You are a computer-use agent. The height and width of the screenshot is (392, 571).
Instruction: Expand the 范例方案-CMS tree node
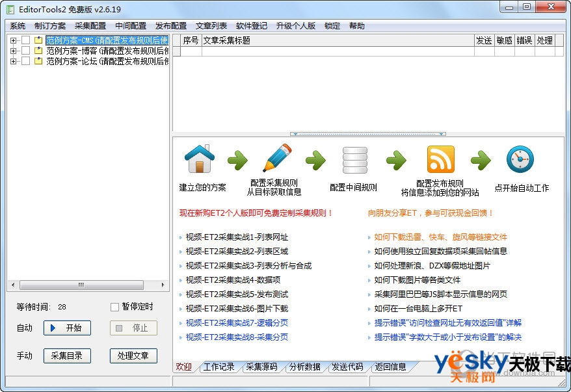[x=13, y=40]
